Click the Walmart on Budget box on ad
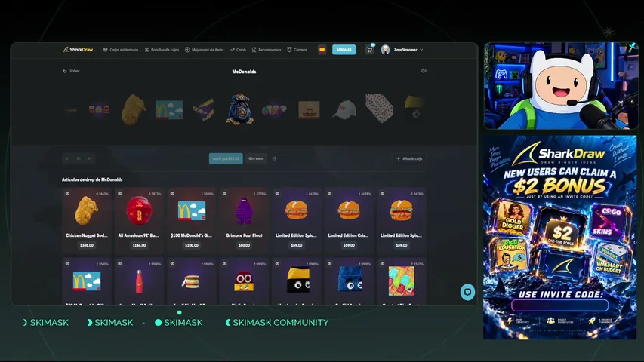644x362 pixels. (x=611, y=259)
